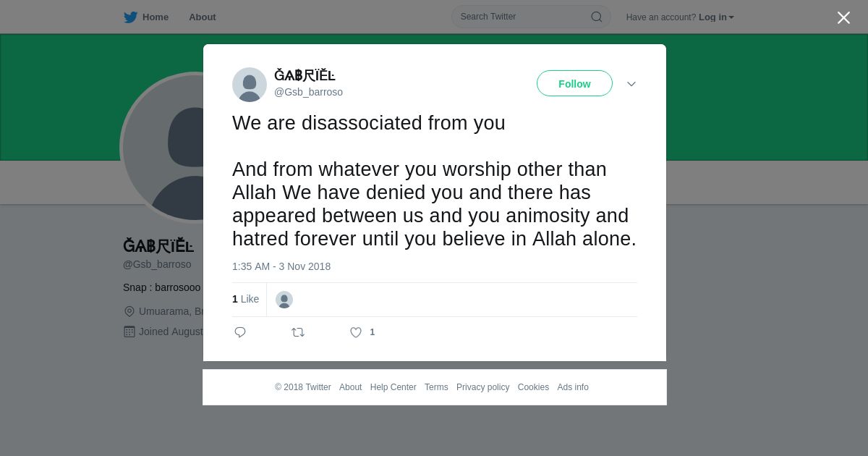Open the Log in dropdown
The height and width of the screenshot is (456, 868).
pyautogui.click(x=716, y=17)
